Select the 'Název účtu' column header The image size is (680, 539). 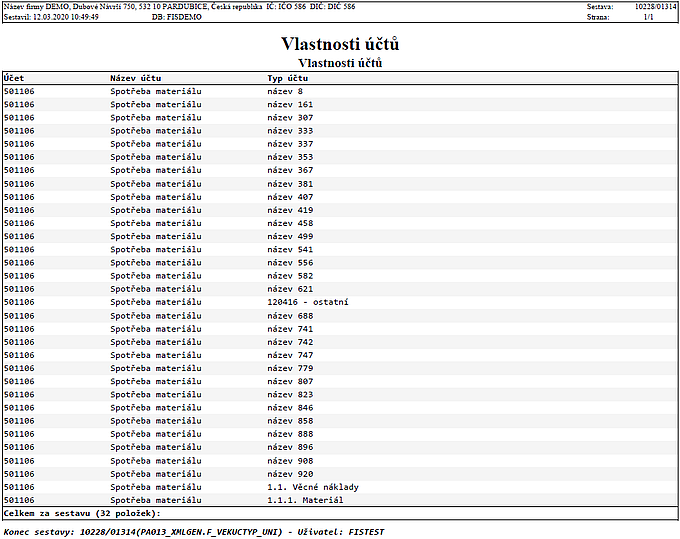(x=136, y=78)
